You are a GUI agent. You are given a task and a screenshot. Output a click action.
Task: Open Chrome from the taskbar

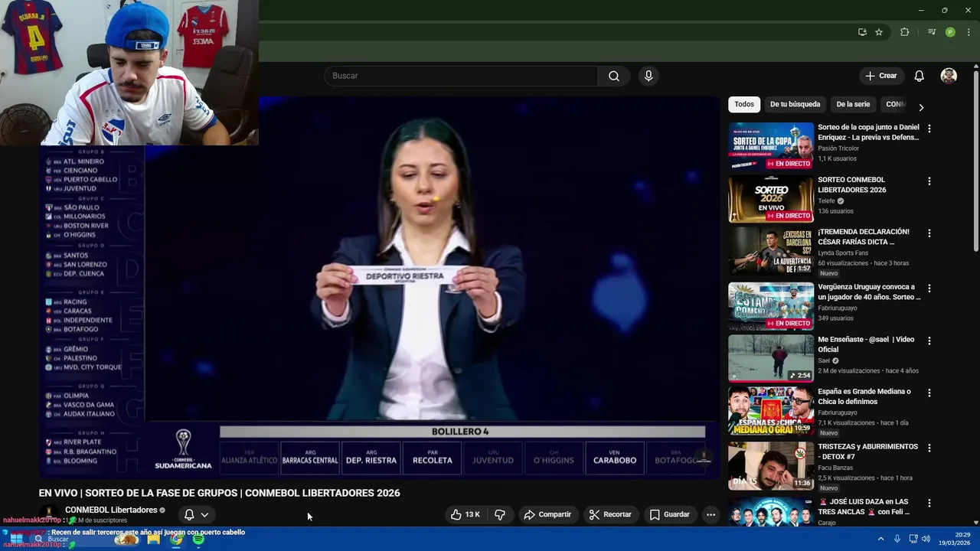pyautogui.click(x=176, y=540)
